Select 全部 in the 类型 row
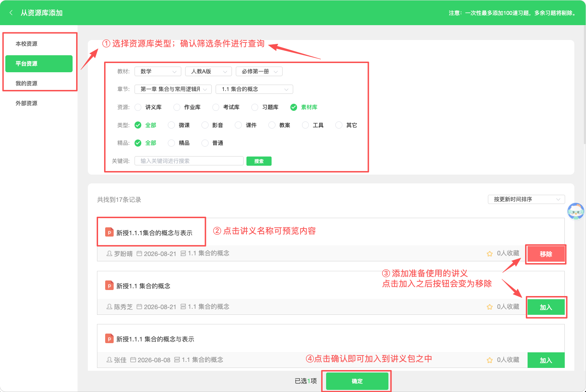This screenshot has height=392, width=586. click(x=146, y=125)
